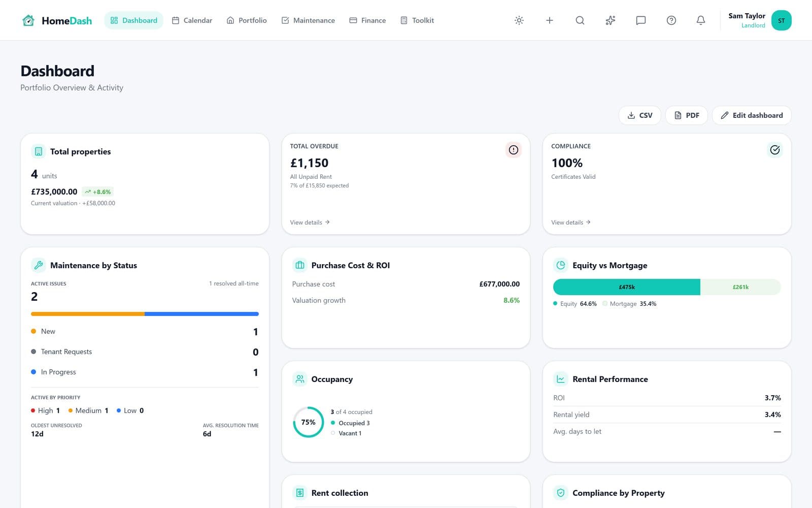812x508 pixels.
Task: Click the Avg. days to let row
Action: tap(667, 431)
